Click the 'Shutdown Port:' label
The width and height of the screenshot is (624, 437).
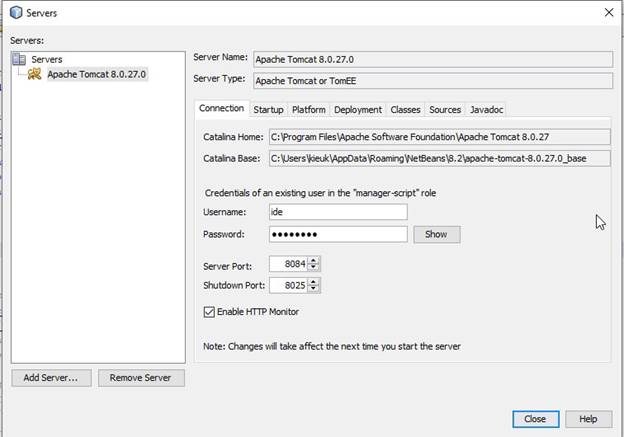tap(234, 285)
